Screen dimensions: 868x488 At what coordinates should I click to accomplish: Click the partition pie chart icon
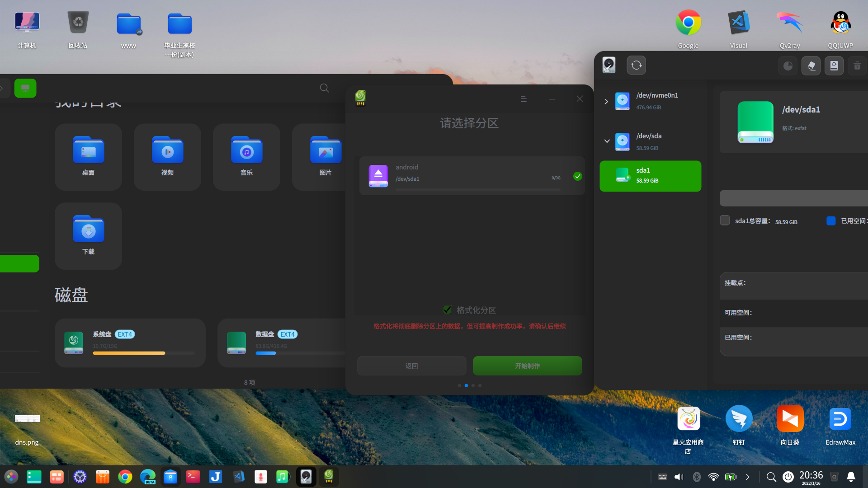pos(788,66)
